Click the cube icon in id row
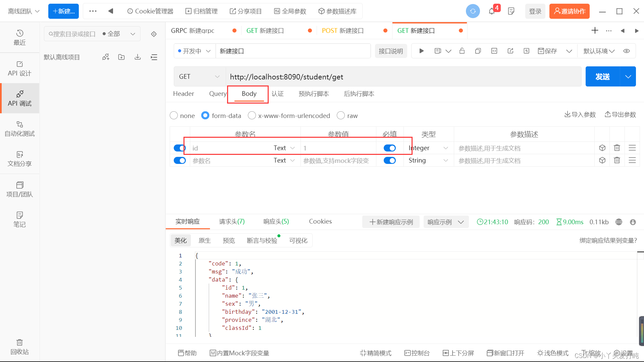Image resolution: width=644 pixels, height=362 pixels. tap(602, 148)
